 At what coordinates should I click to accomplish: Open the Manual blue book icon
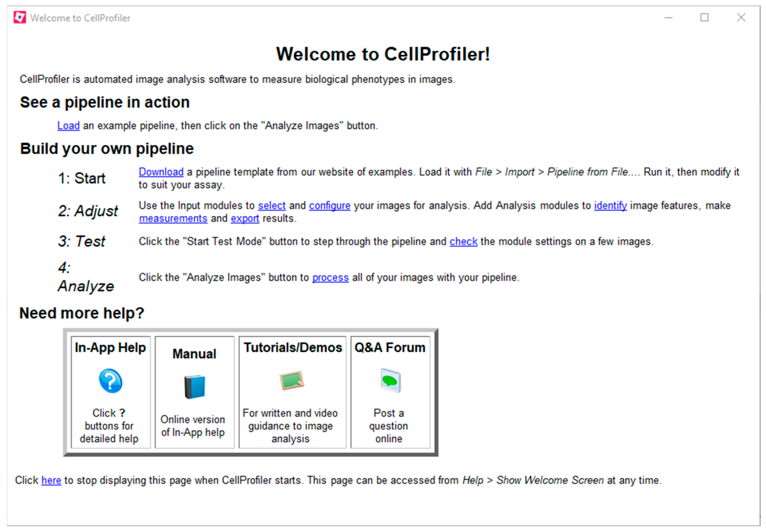194,387
